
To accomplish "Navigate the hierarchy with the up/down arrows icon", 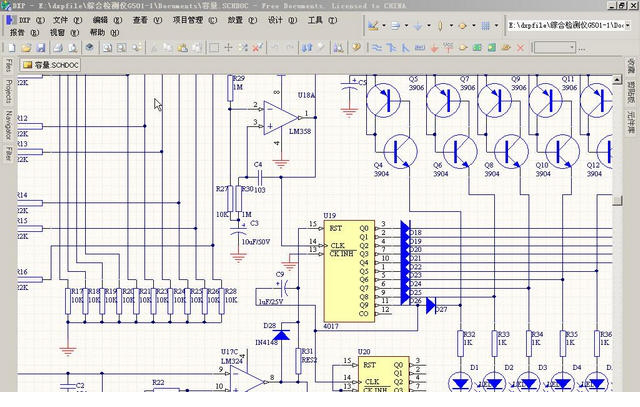I will tap(307, 48).
